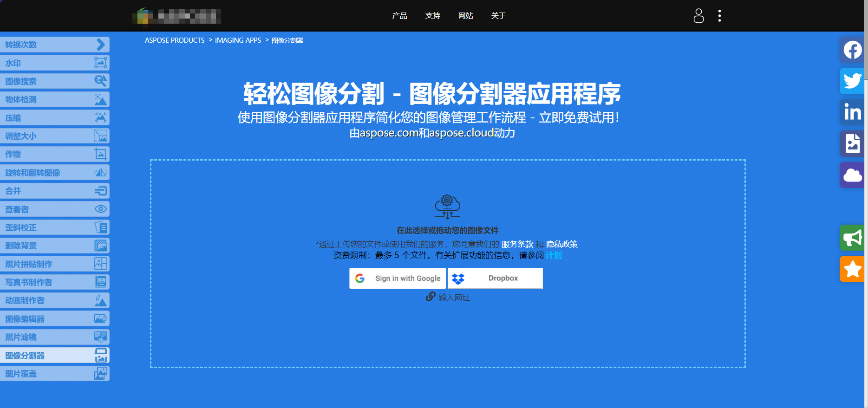
Task: Click the 图片覆盖 overlay icon
Action: click(101, 373)
